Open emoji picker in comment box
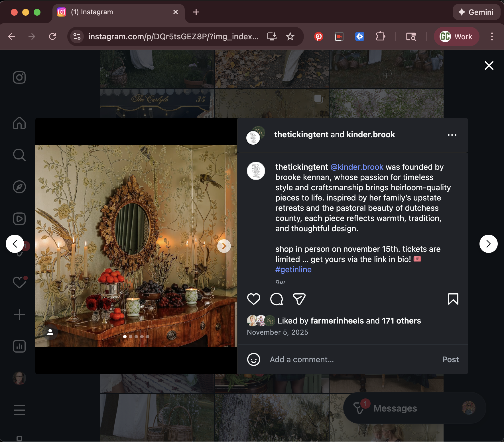Image resolution: width=504 pixels, height=442 pixels. click(x=254, y=359)
